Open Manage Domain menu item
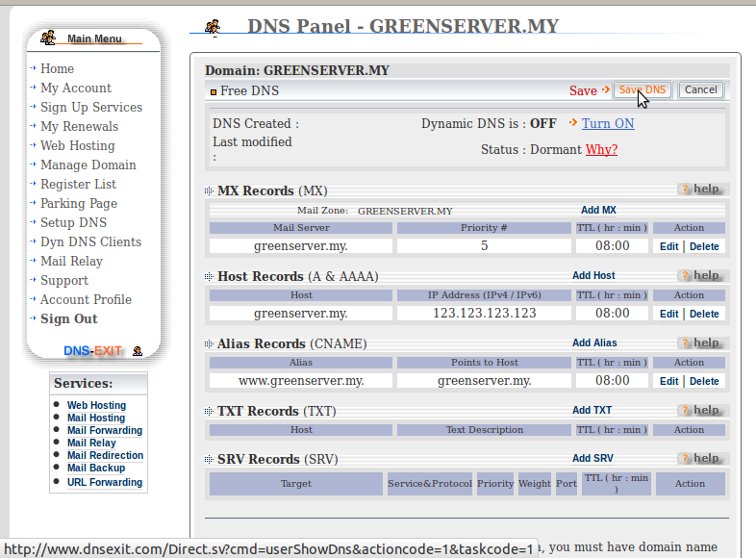The image size is (756, 558). [x=88, y=165]
